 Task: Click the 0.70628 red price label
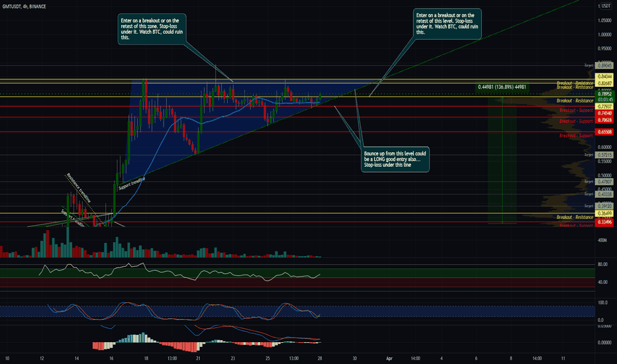[605, 120]
